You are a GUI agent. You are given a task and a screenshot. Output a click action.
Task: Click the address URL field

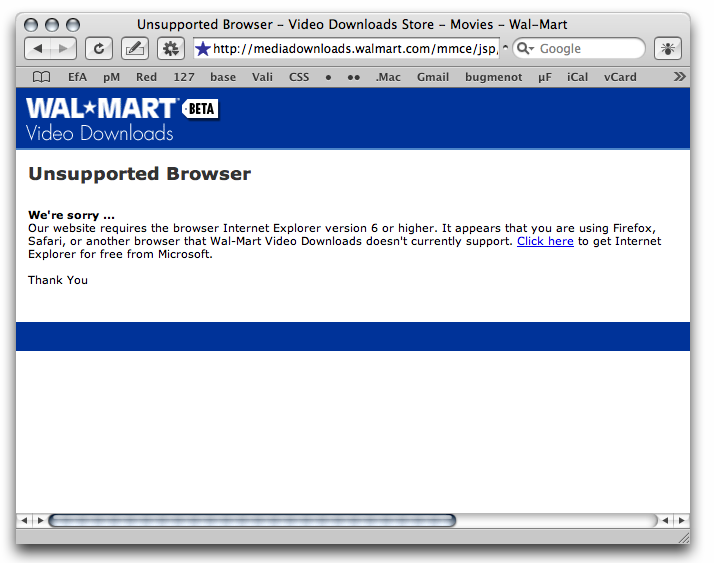click(347, 48)
